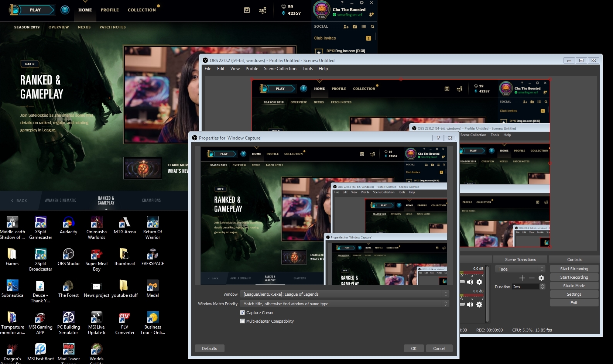Select the OBS Studio desktop icon
Viewport: 613px width, 364px height.
(x=68, y=257)
